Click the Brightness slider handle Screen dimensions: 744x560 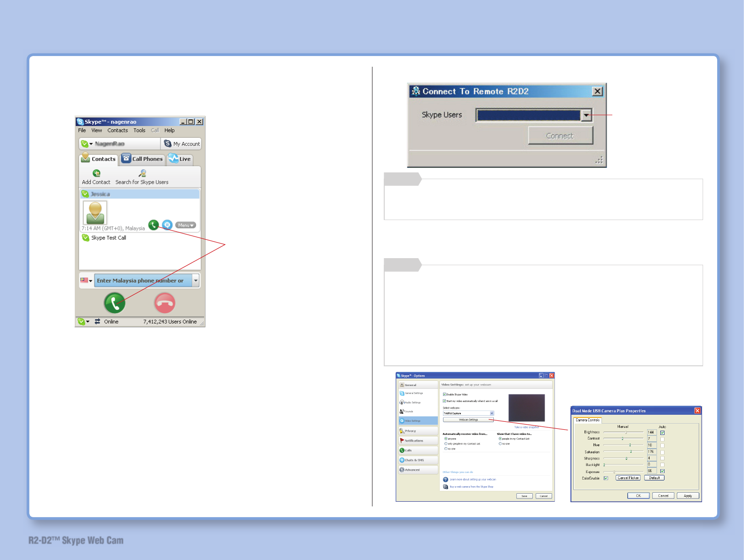coord(626,432)
